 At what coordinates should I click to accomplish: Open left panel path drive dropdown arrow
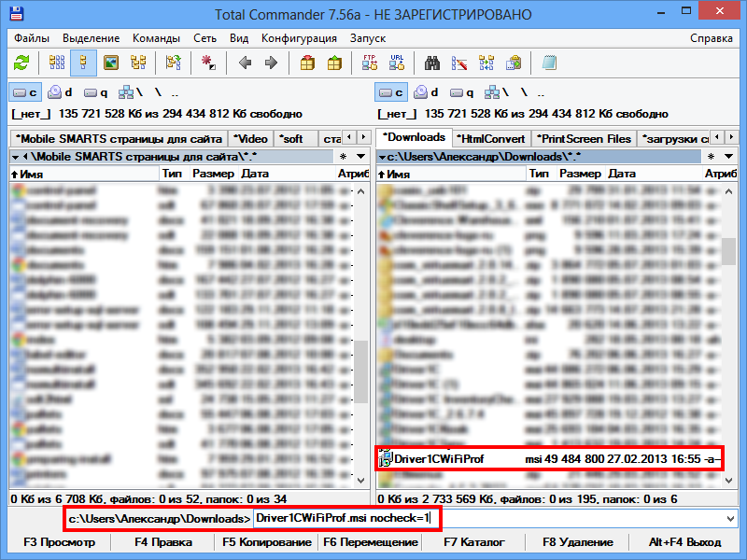(15, 157)
